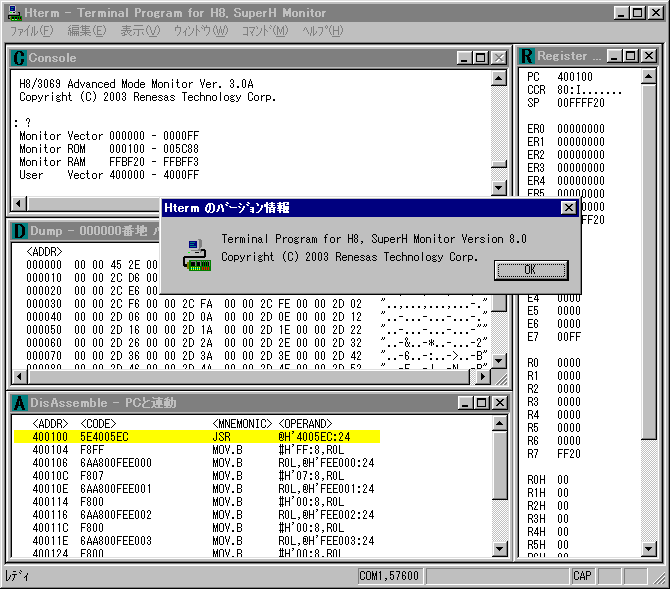Click OK in the Hterm version dialog
This screenshot has width=670, height=589.
point(531,270)
